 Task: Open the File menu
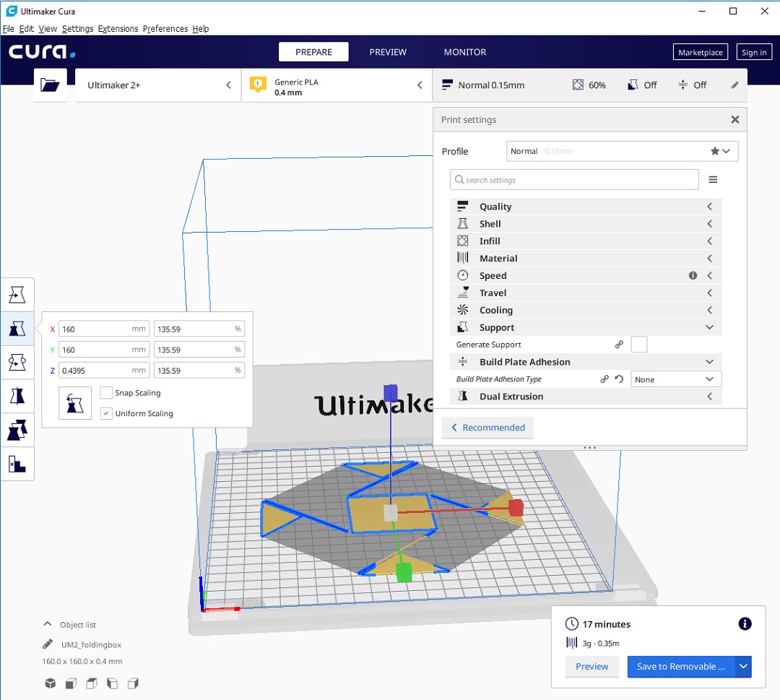click(x=9, y=28)
